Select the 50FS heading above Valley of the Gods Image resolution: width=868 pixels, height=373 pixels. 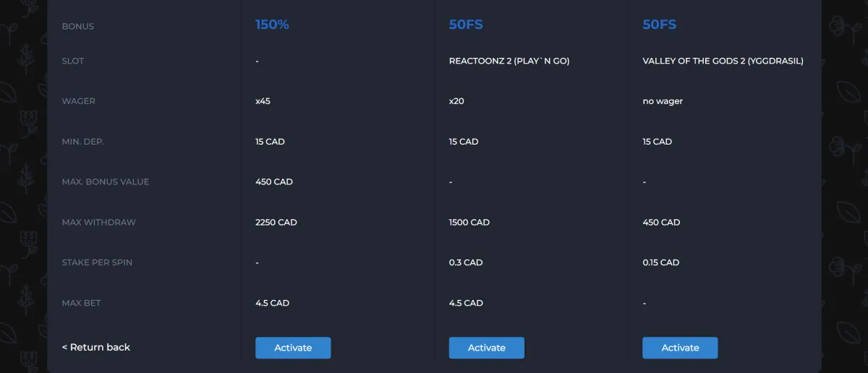tap(660, 25)
